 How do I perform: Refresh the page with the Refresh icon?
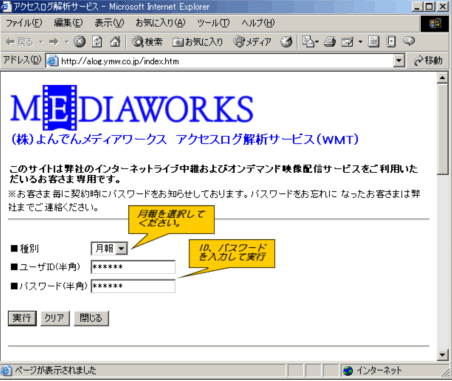pyautogui.click(x=97, y=42)
